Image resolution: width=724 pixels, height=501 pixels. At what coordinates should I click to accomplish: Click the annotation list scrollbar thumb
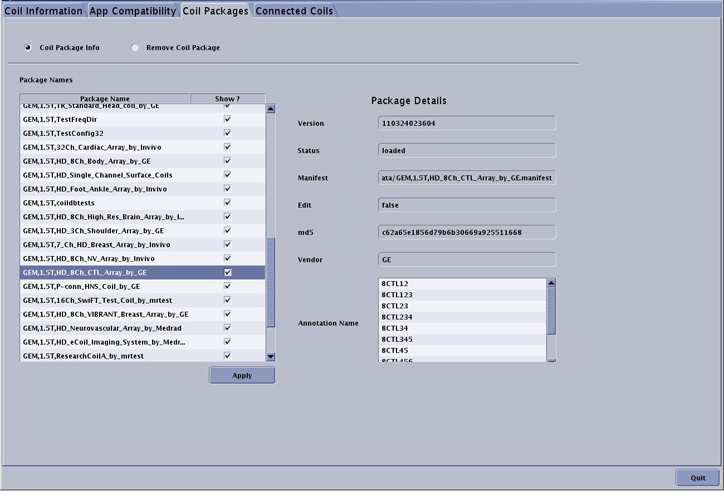click(551, 312)
